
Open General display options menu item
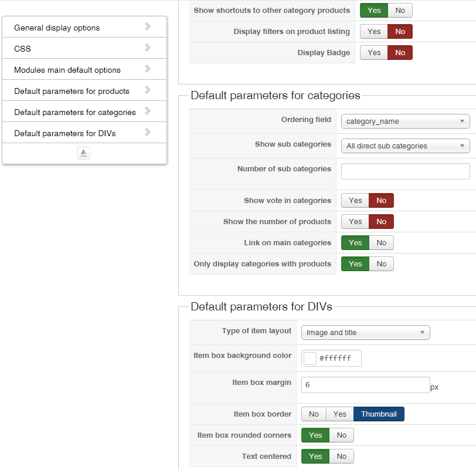57,28
